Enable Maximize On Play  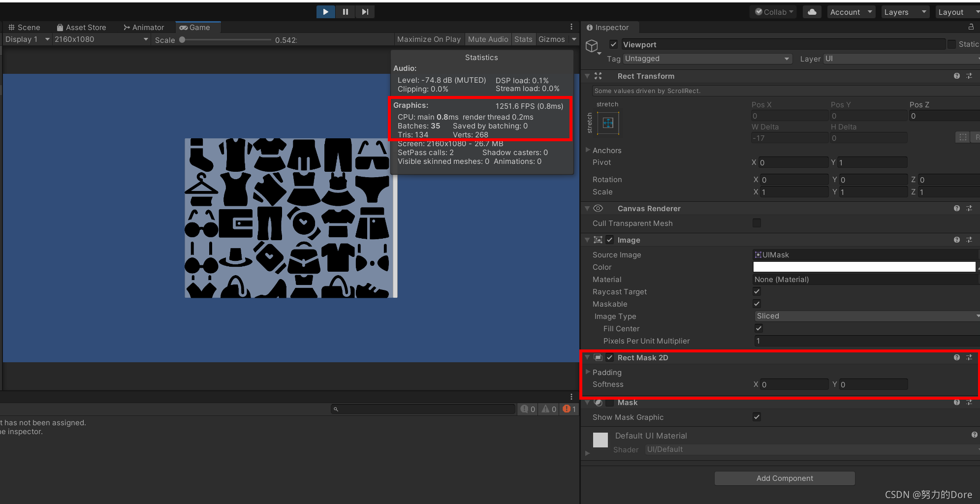[429, 39]
